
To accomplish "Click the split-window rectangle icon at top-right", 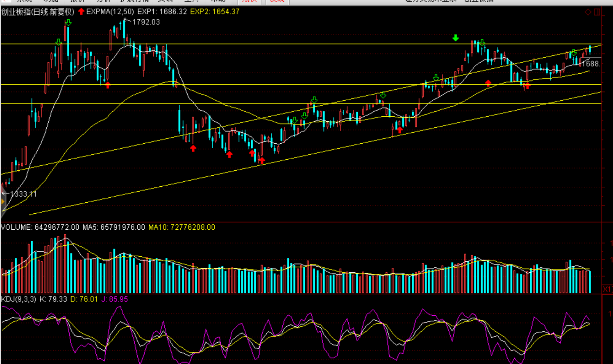I will (597, 12).
